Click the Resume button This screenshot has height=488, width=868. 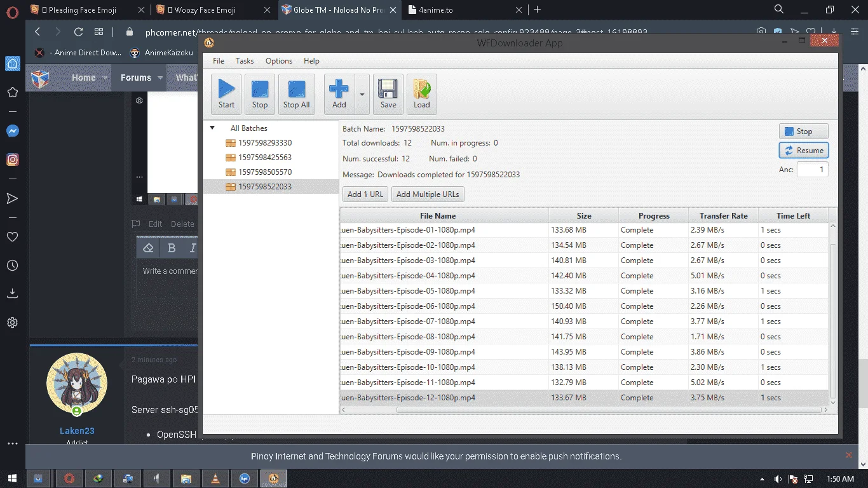coord(804,151)
